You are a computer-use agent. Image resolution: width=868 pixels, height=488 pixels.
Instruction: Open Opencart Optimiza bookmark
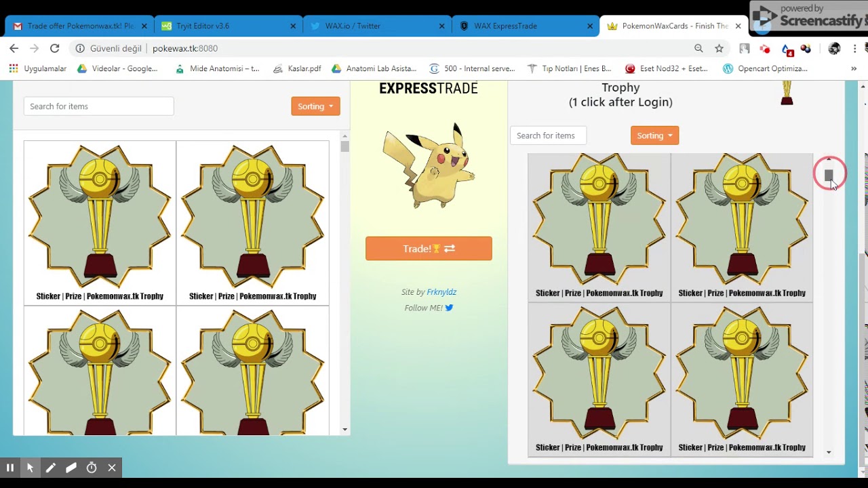click(x=765, y=68)
